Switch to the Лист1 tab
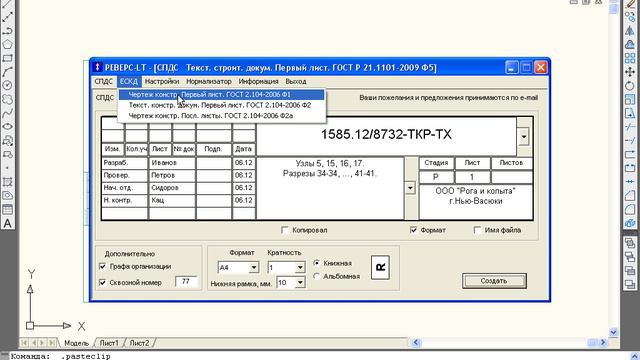640x360 pixels. [109, 343]
